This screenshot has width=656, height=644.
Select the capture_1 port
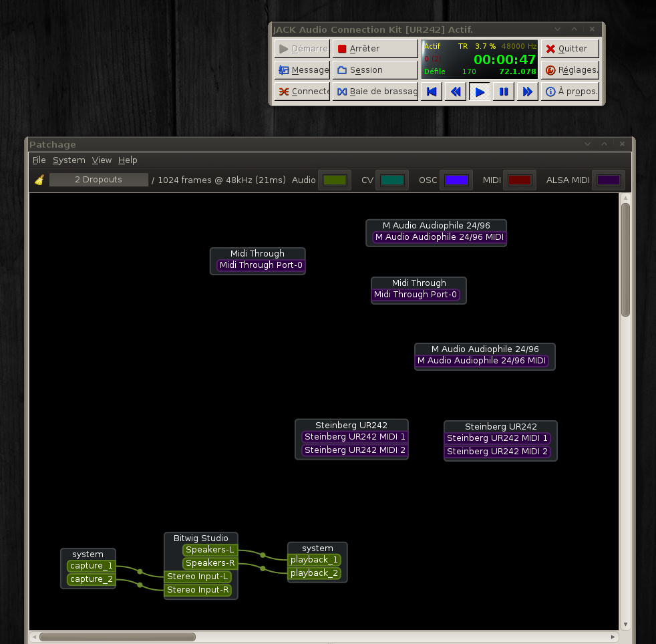92,566
